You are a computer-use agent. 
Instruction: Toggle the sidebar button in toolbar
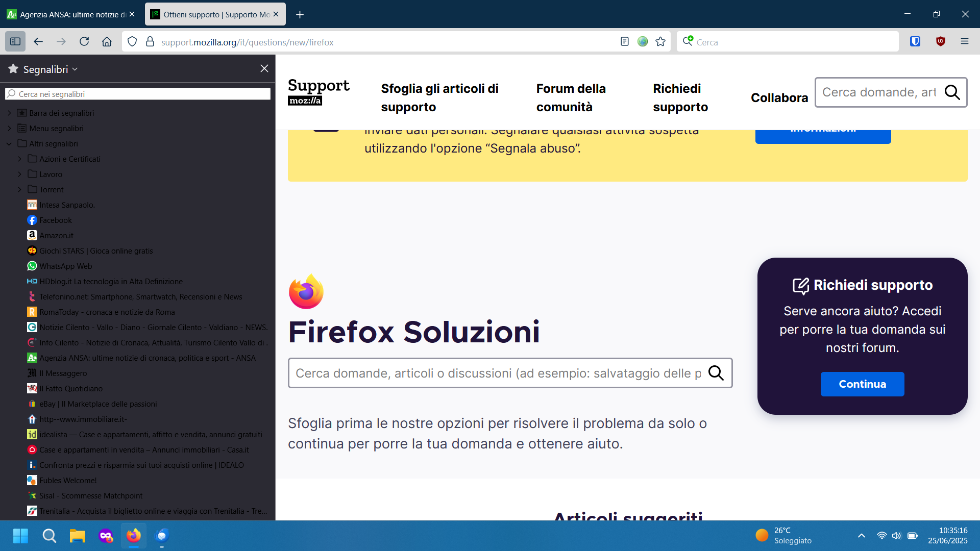pyautogui.click(x=15, y=42)
